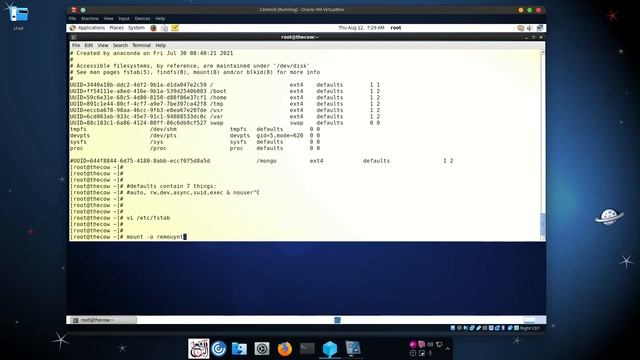
Task: Open VirtualBox View menu
Action: [x=109, y=18]
